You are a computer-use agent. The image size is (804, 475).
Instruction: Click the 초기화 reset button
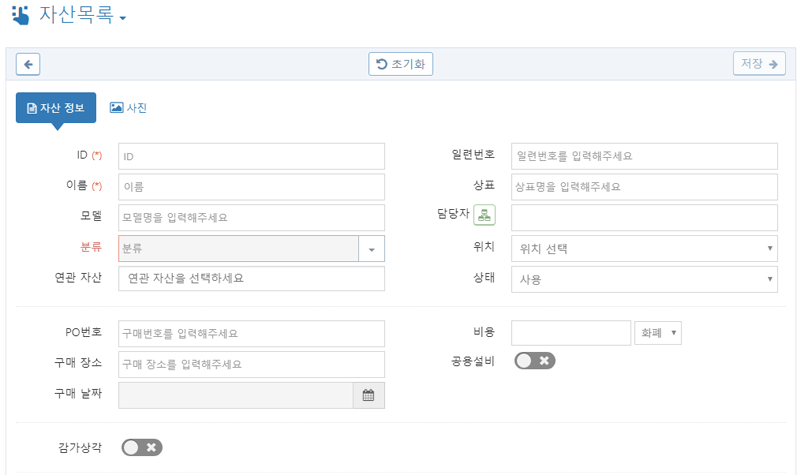pos(400,64)
